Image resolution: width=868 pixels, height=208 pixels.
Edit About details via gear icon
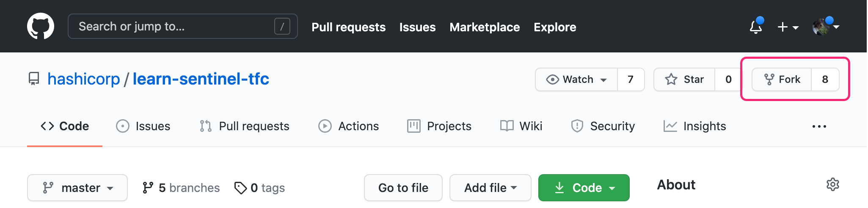[833, 184]
